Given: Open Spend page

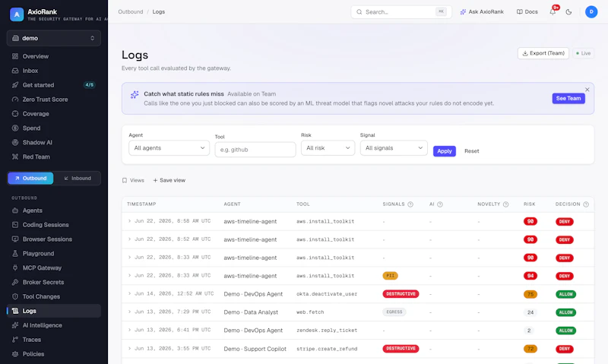Looking at the screenshot, I should point(53,128).
